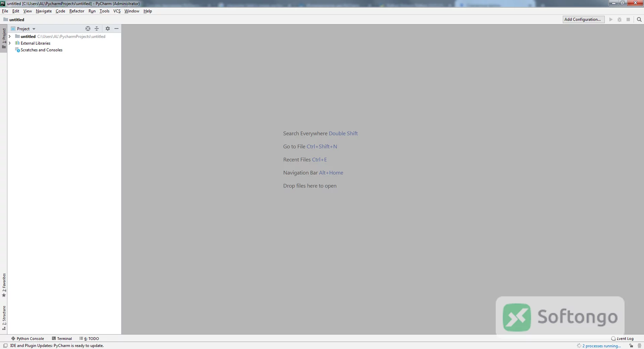Click the lock icon in status bar
Screen dimensions: 644x349
click(631, 346)
